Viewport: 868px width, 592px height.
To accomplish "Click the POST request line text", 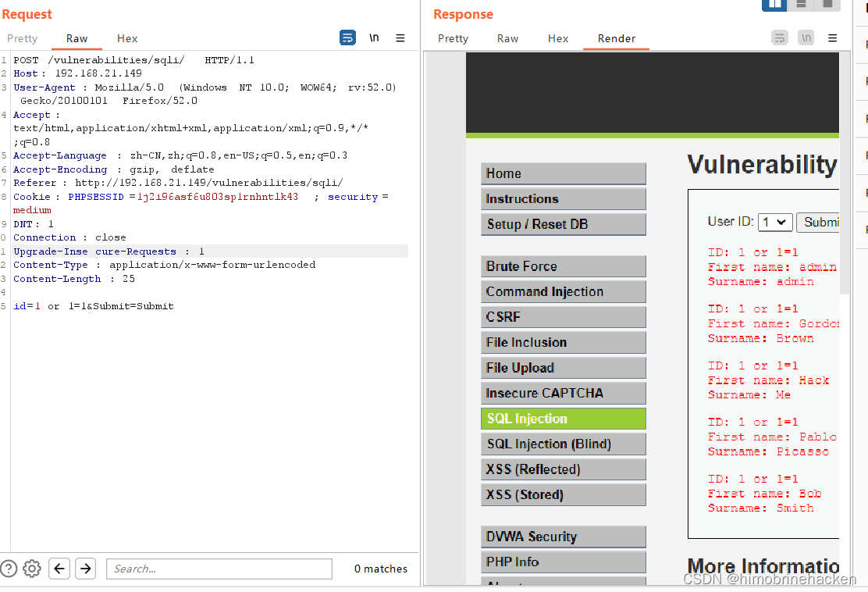I will [x=134, y=60].
